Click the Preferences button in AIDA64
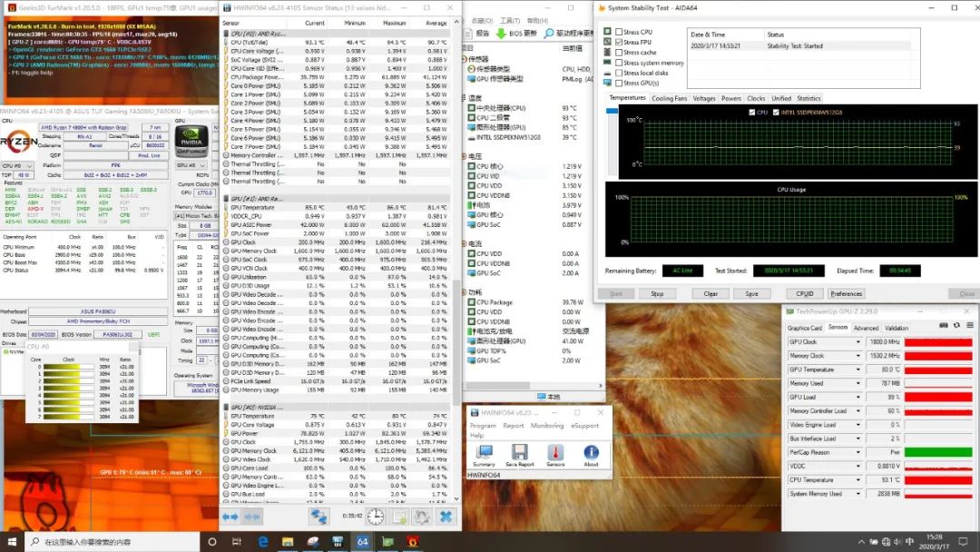Viewport: 980px width, 552px height. pyautogui.click(x=846, y=293)
